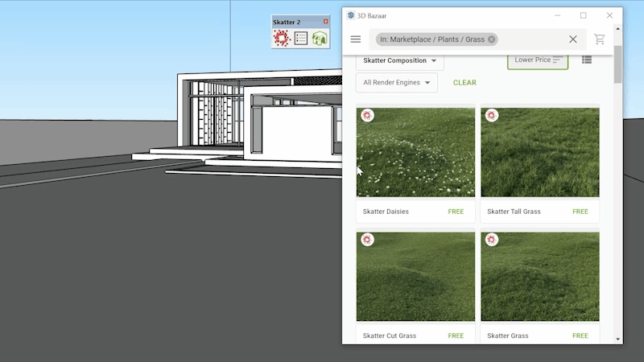Switch to list view layout
The image size is (644, 362).
tap(587, 60)
